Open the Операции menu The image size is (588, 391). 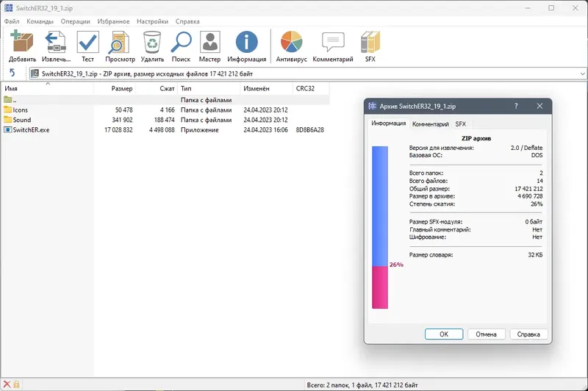76,21
